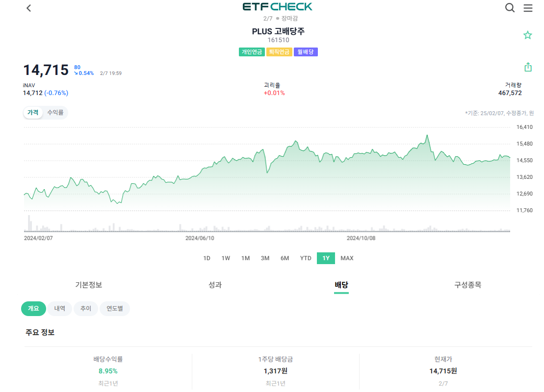This screenshot has height=392, width=544.
Task: Set chart range to 1D
Action: [x=207, y=258]
